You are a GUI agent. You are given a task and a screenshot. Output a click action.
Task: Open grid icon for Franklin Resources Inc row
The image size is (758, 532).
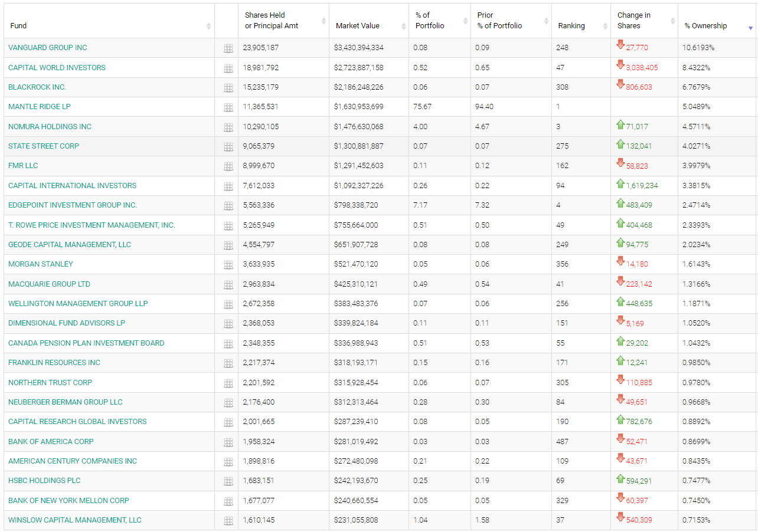pyautogui.click(x=228, y=363)
